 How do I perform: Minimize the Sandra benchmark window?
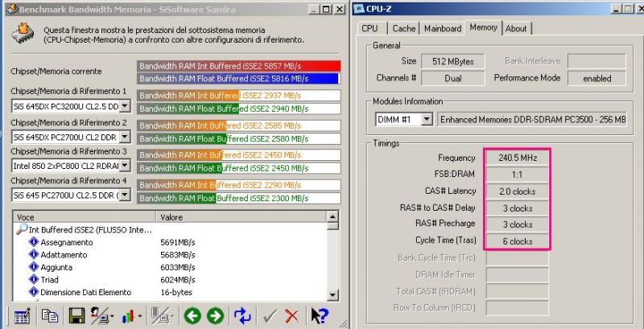314,9
